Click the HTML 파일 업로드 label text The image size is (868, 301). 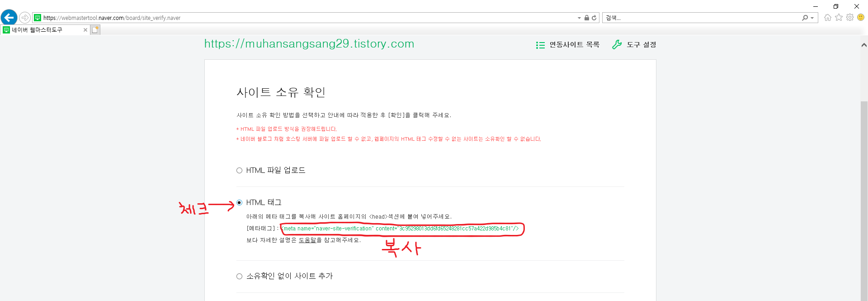[x=276, y=170]
